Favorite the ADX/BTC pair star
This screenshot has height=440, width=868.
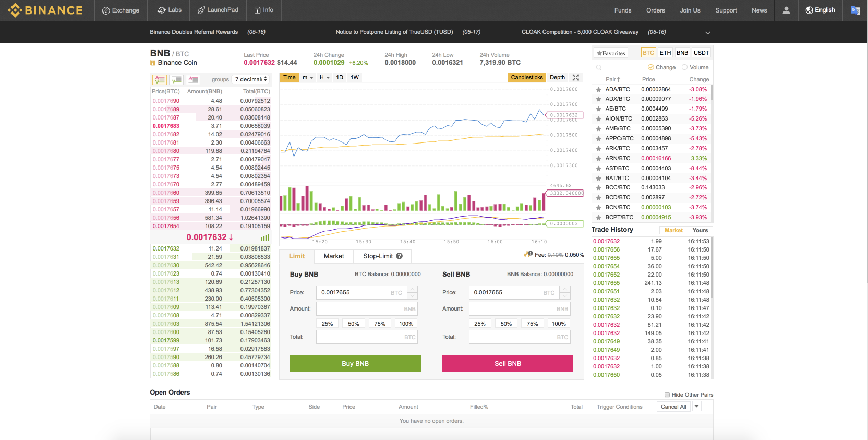(x=598, y=99)
